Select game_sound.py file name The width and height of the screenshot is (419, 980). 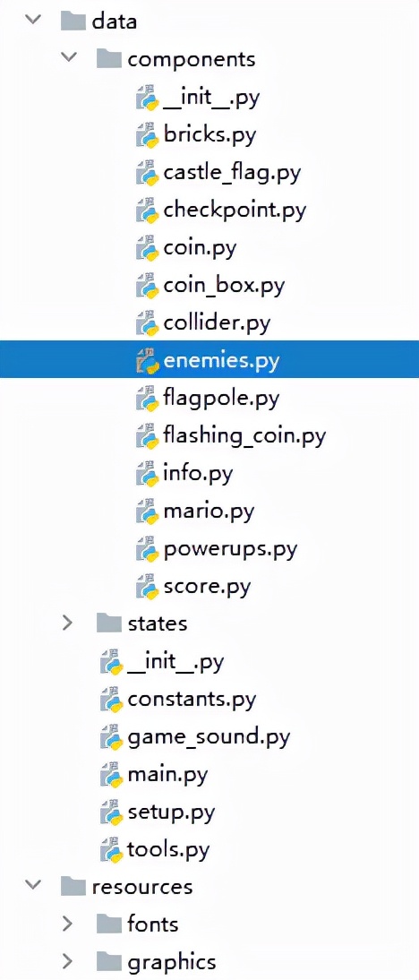pyautogui.click(x=209, y=737)
